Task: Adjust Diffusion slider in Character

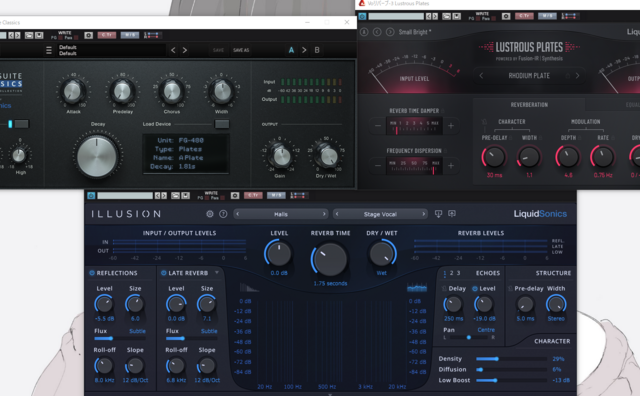Action: click(x=511, y=369)
